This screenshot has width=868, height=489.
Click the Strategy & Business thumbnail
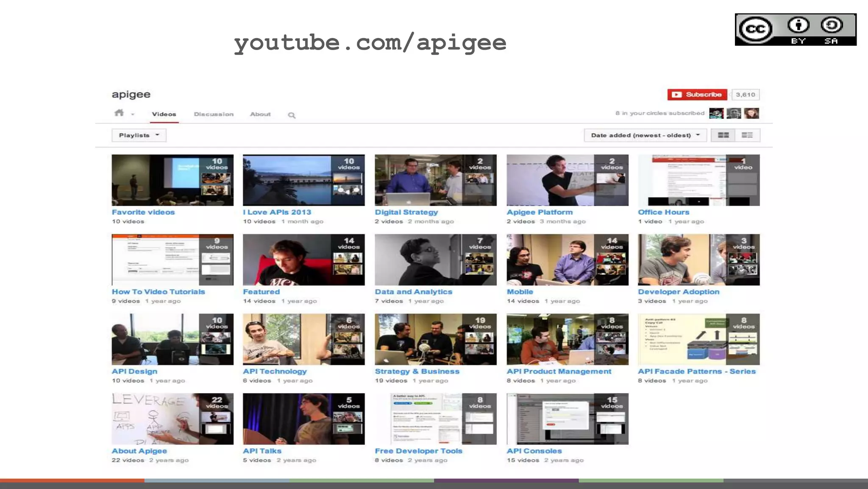[436, 339]
